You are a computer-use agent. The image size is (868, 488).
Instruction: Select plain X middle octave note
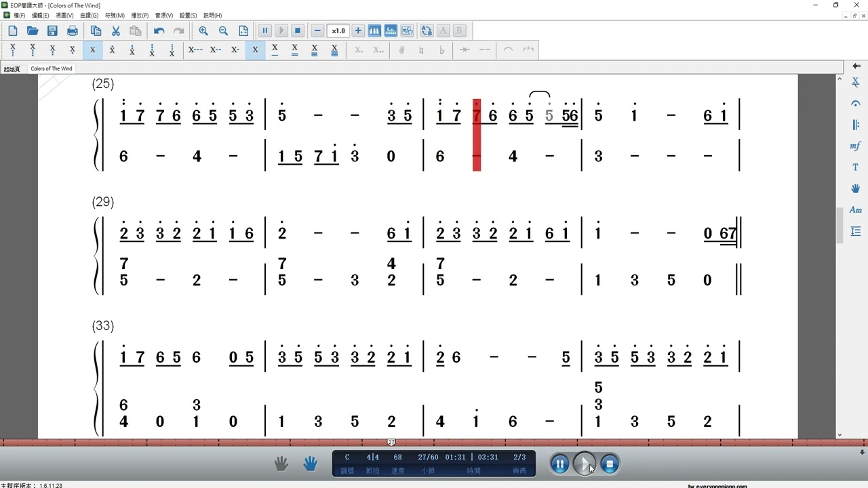click(x=92, y=50)
